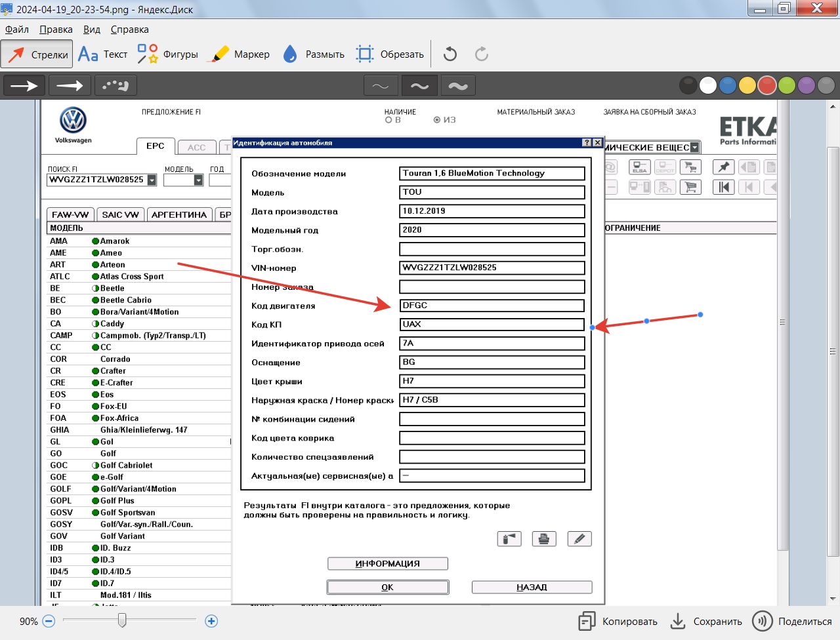The image size is (840, 640).
Task: Pick the green color swatch
Action: (787, 85)
